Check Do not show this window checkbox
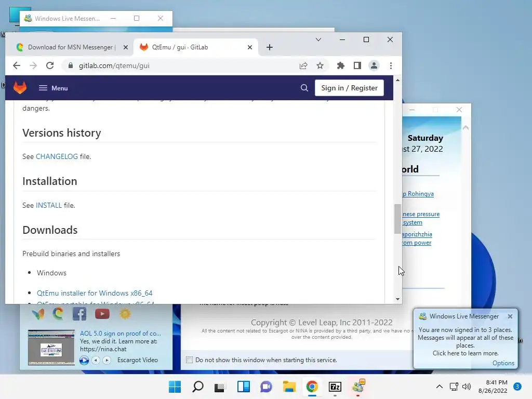 tap(189, 360)
